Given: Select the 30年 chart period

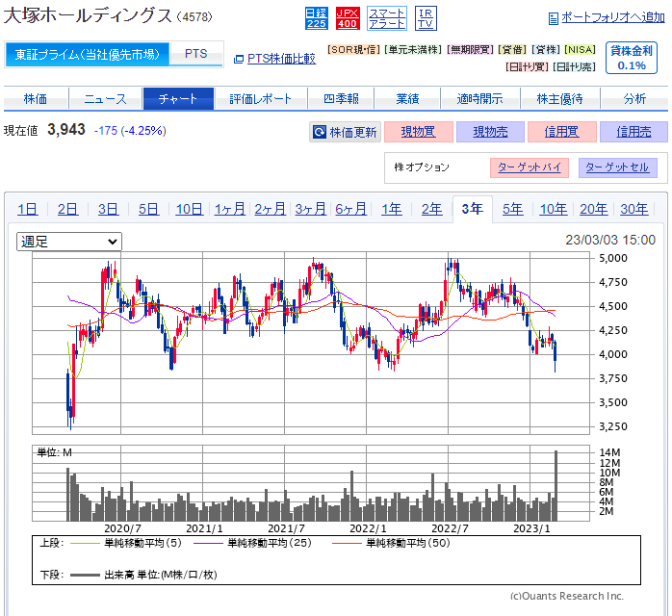Looking at the screenshot, I should 634,209.
